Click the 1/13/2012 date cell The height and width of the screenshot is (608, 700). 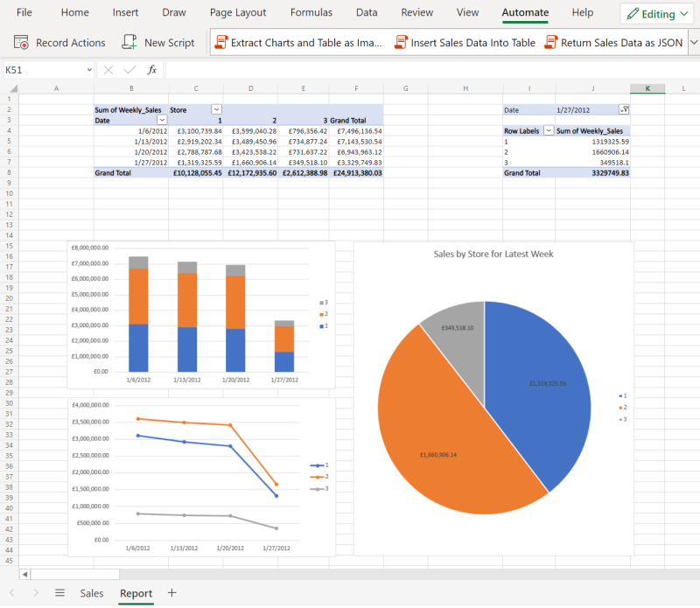(x=131, y=142)
